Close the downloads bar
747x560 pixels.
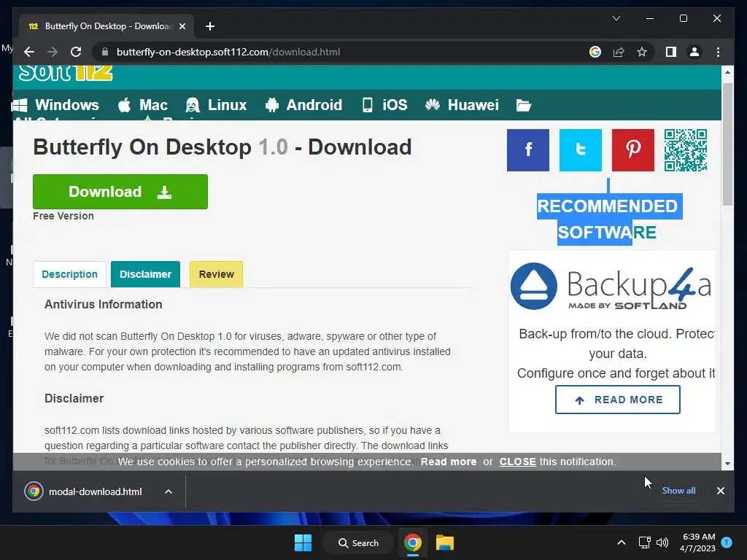[x=720, y=491]
